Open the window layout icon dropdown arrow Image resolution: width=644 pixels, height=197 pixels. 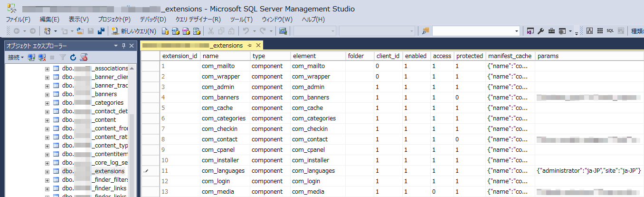pyautogui.click(x=570, y=31)
